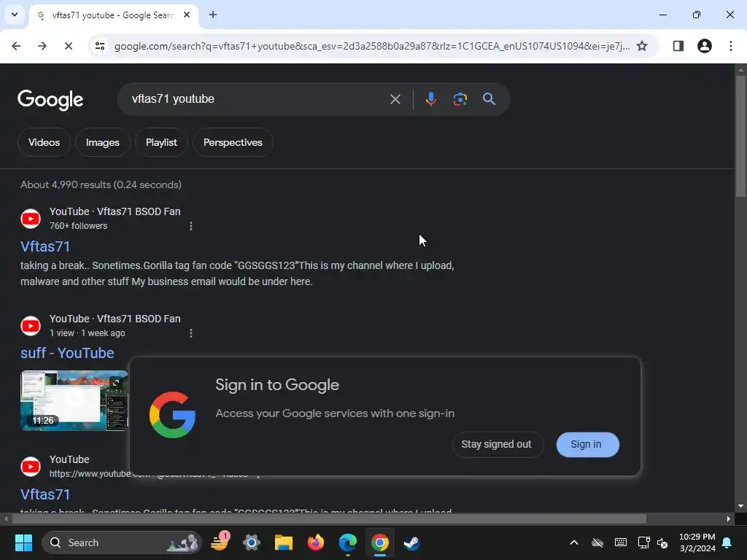This screenshot has width=747, height=560.
Task: View site information icon in address bar
Action: 100,46
